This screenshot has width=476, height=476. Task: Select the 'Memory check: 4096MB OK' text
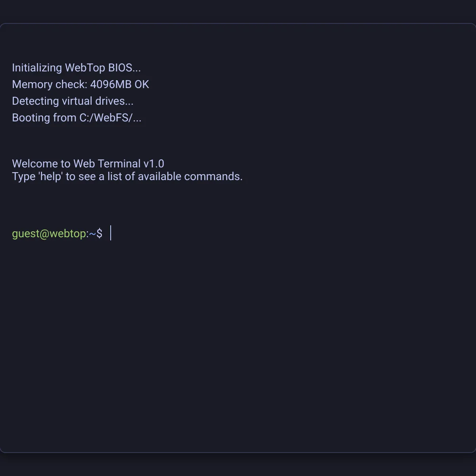[81, 84]
